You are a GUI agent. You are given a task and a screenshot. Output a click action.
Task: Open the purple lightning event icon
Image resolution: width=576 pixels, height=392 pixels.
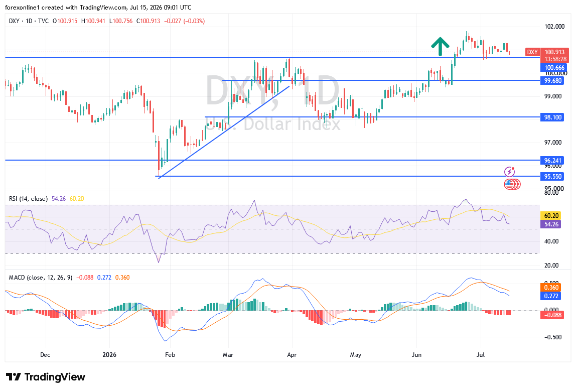click(x=509, y=172)
